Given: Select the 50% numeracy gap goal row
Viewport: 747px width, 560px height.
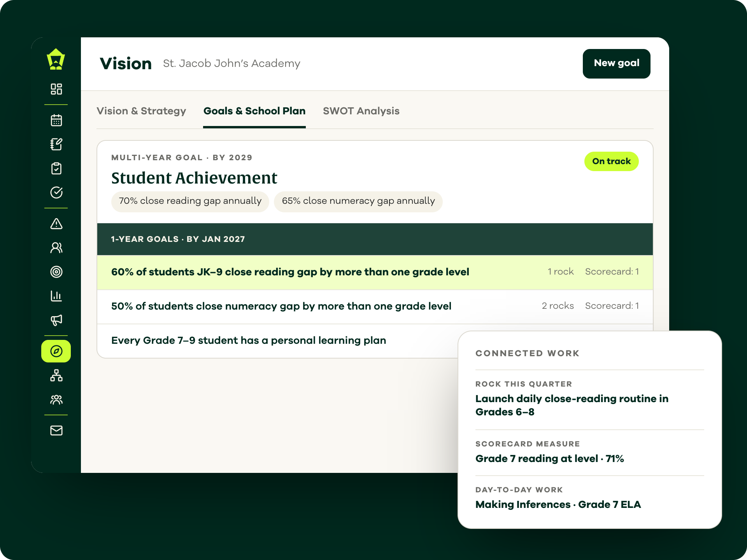Looking at the screenshot, I should (375, 306).
